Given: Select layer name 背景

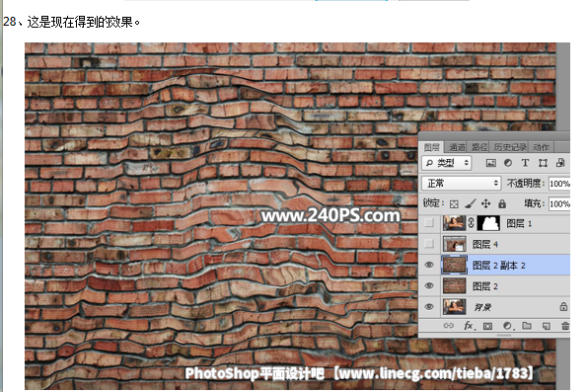Looking at the screenshot, I should pyautogui.click(x=481, y=307).
